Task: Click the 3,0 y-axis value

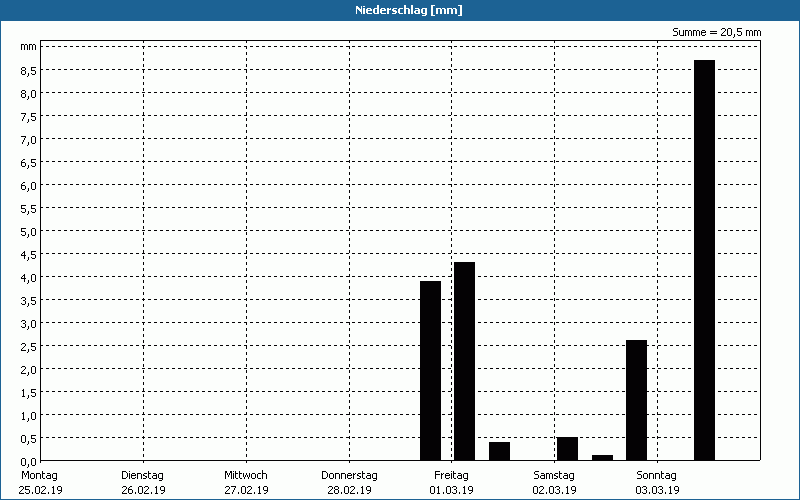Action: pyautogui.click(x=29, y=324)
